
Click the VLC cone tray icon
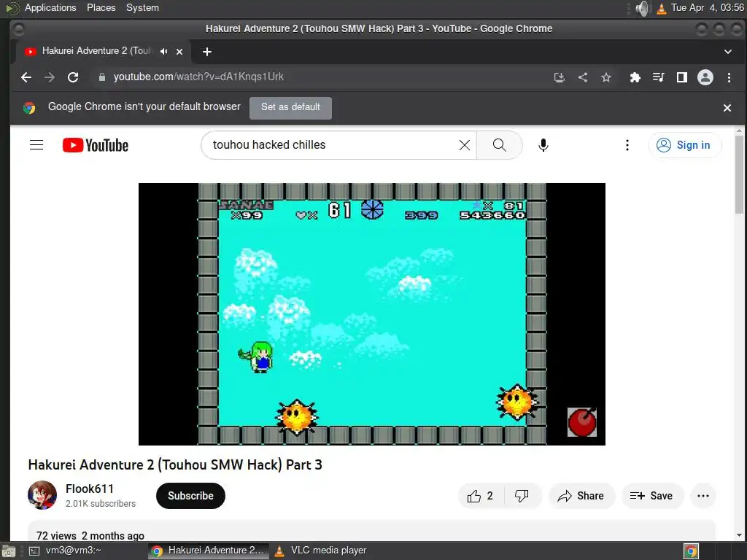[661, 8]
